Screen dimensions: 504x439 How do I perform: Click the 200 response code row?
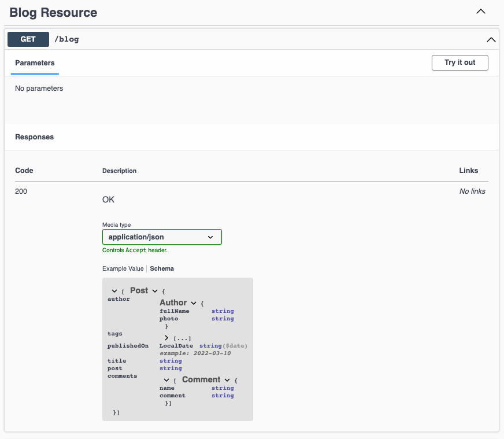pyautogui.click(x=21, y=191)
